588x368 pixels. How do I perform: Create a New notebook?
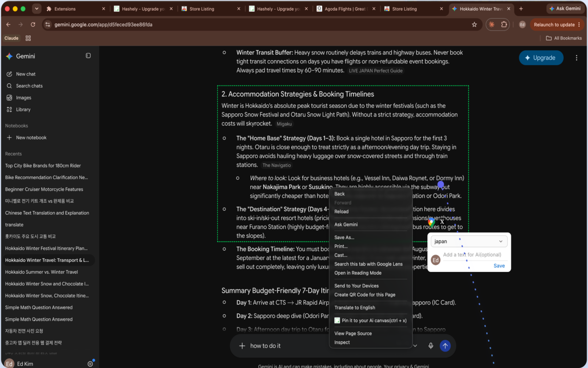(x=31, y=138)
